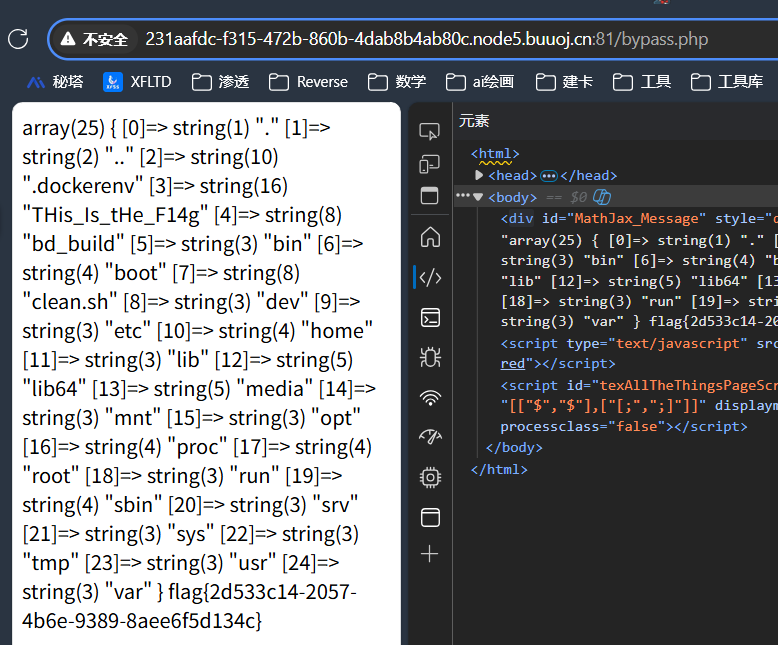Open the Reverse bookmarks folder
This screenshot has height=645, width=778.
coord(308,82)
